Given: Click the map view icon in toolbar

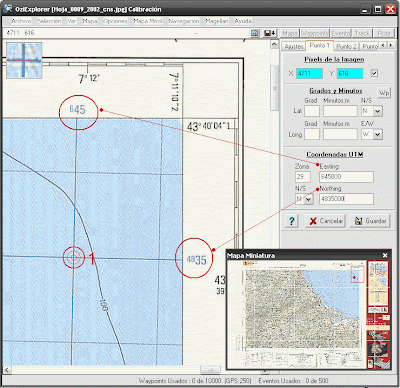Looking at the screenshot, I should pos(255,33).
